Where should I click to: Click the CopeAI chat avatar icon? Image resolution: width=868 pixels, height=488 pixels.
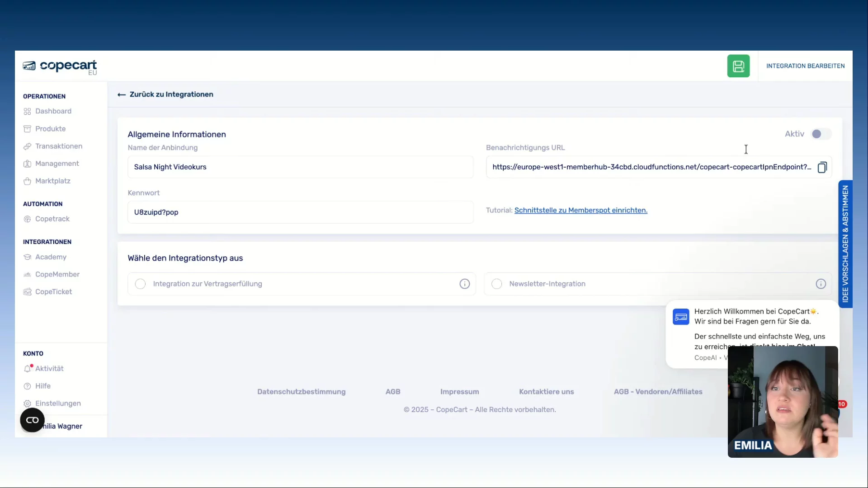click(680, 317)
